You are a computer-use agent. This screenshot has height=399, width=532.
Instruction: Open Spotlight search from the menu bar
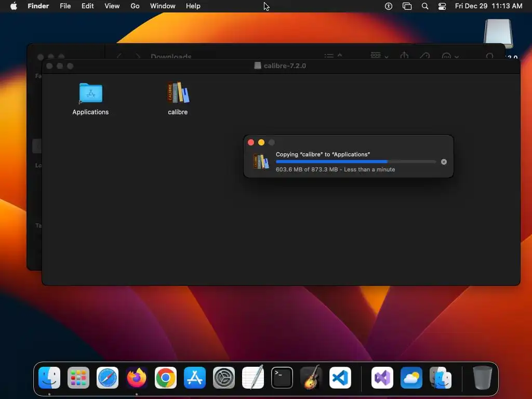click(425, 6)
